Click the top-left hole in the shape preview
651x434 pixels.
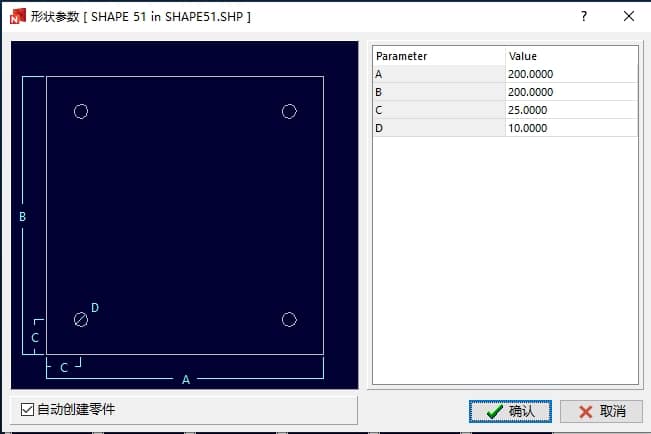coord(81,111)
